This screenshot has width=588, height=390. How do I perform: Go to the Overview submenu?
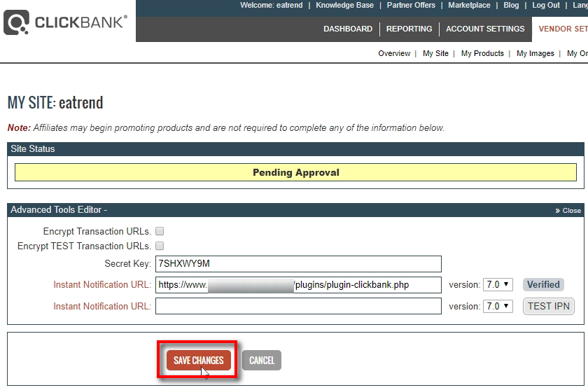point(394,53)
